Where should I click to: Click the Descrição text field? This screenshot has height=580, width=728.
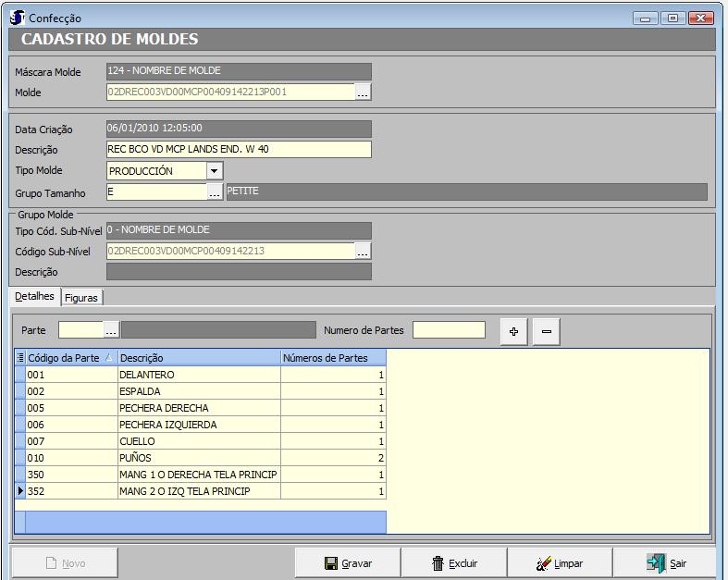pyautogui.click(x=239, y=150)
